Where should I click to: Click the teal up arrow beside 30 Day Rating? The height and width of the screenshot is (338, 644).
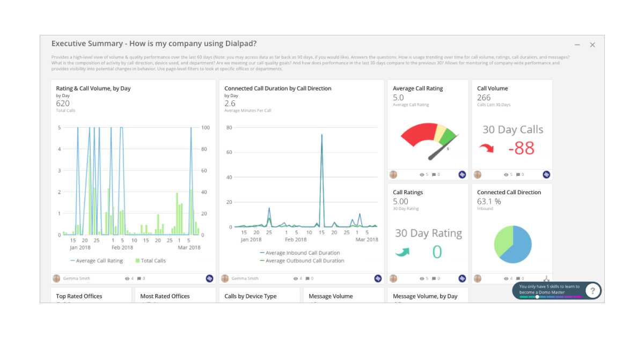pos(403,252)
